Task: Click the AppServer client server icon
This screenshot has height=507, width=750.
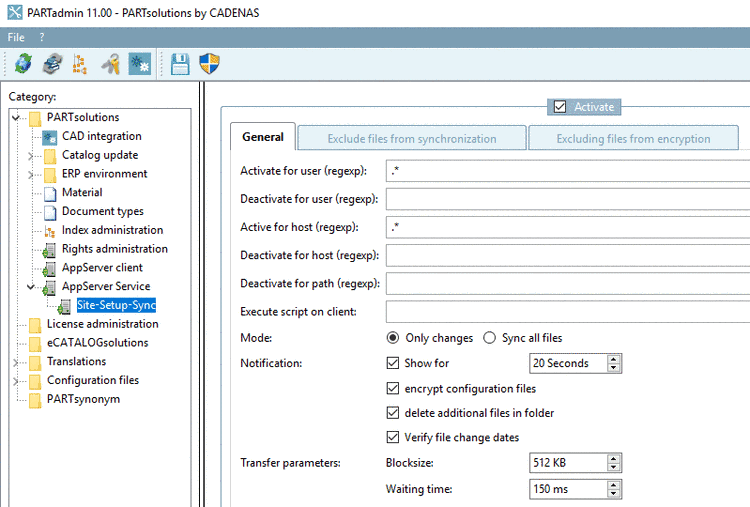Action: coord(49,268)
